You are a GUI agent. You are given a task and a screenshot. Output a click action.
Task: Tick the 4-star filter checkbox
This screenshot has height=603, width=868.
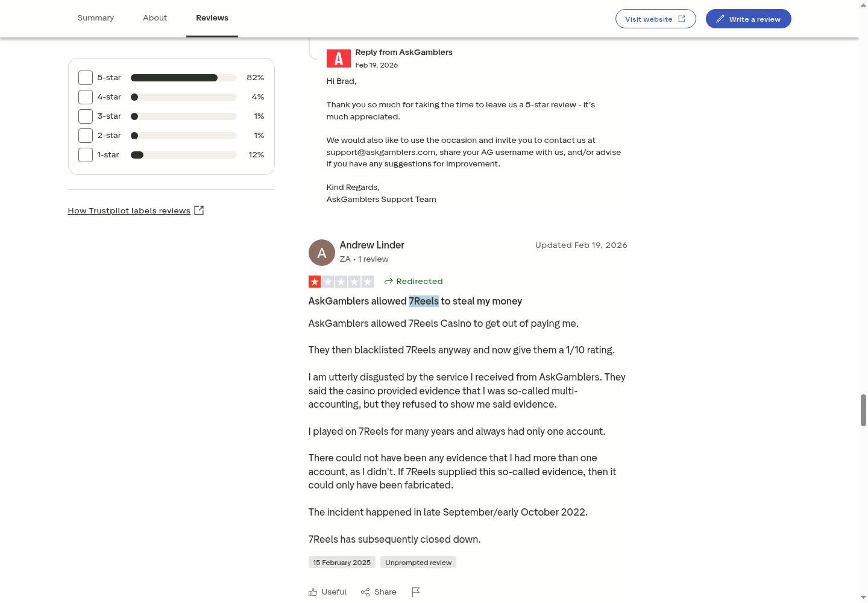pyautogui.click(x=86, y=97)
